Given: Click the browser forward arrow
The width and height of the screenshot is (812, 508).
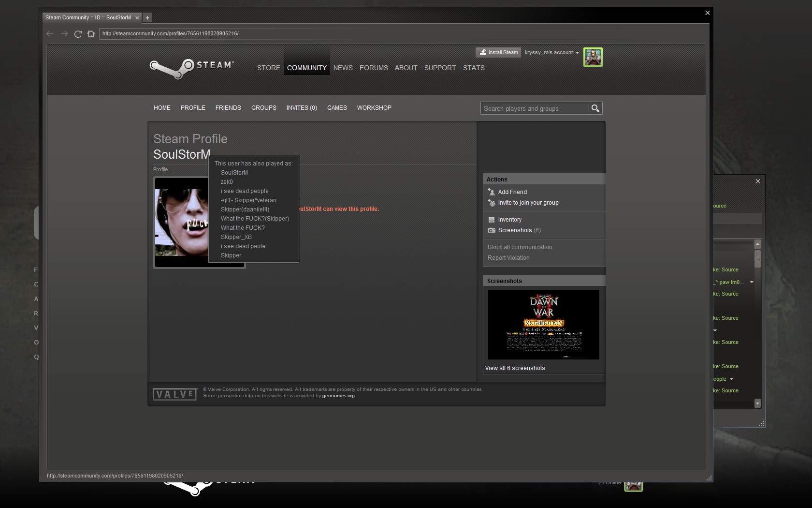Looking at the screenshot, I should (x=64, y=33).
